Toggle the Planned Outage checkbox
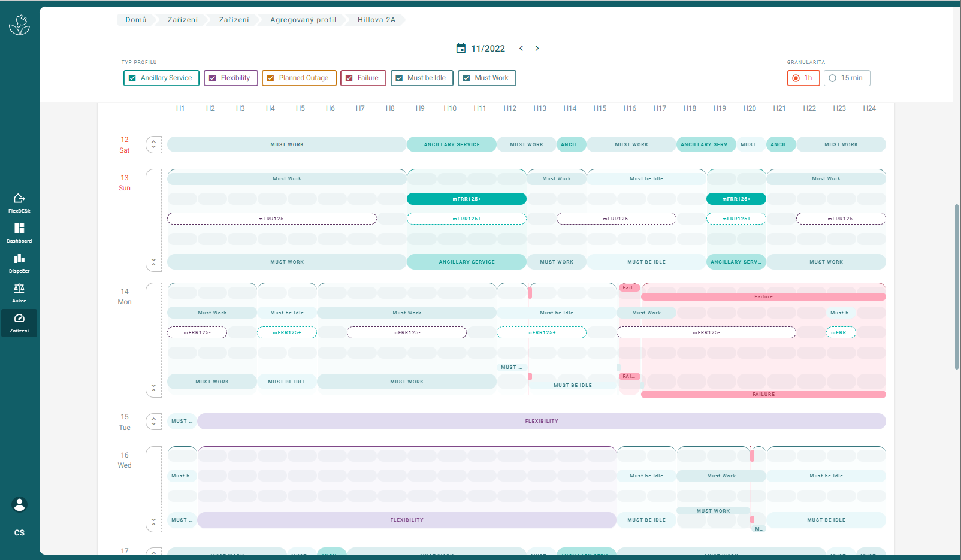This screenshot has width=961, height=560. click(271, 78)
